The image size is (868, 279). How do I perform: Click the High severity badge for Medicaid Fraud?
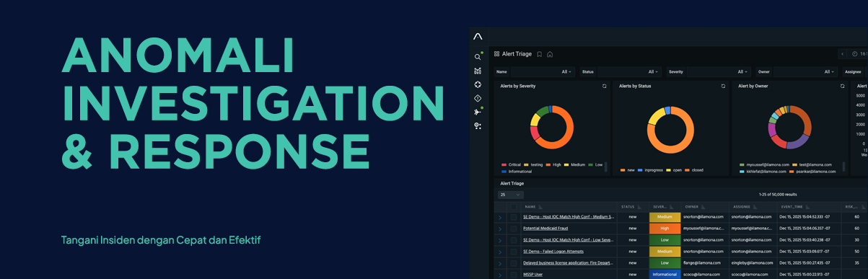[665, 229]
